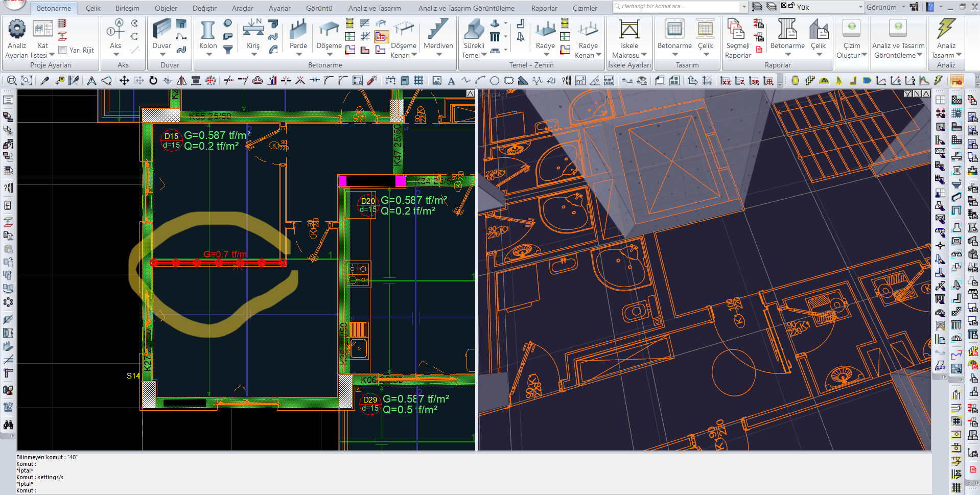Select the text 'A' tool
The height and width of the screenshot is (495, 980).
(451, 80)
